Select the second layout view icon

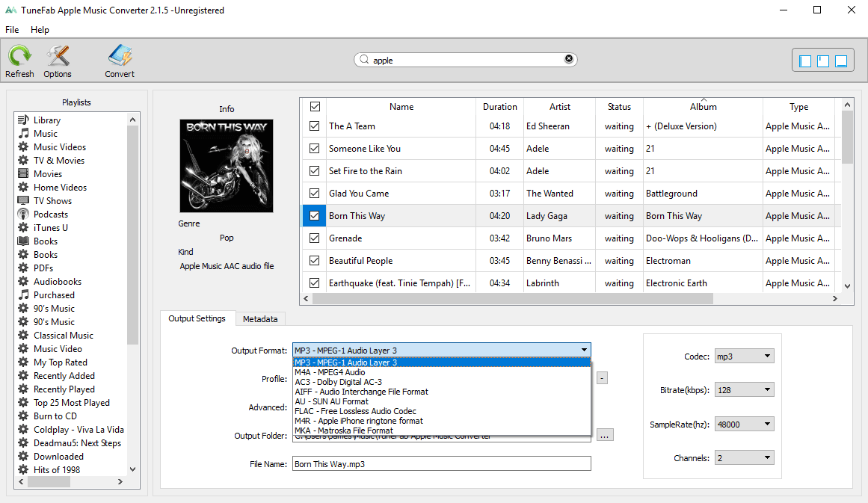pyautogui.click(x=823, y=61)
